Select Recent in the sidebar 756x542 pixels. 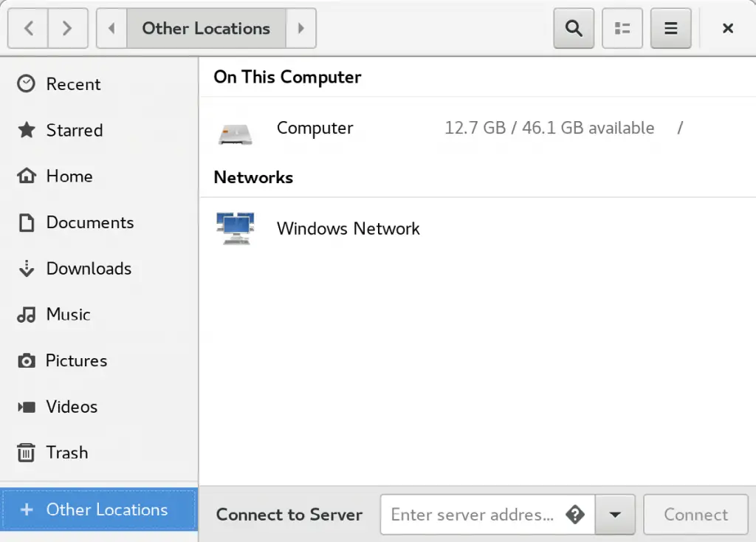coord(73,84)
